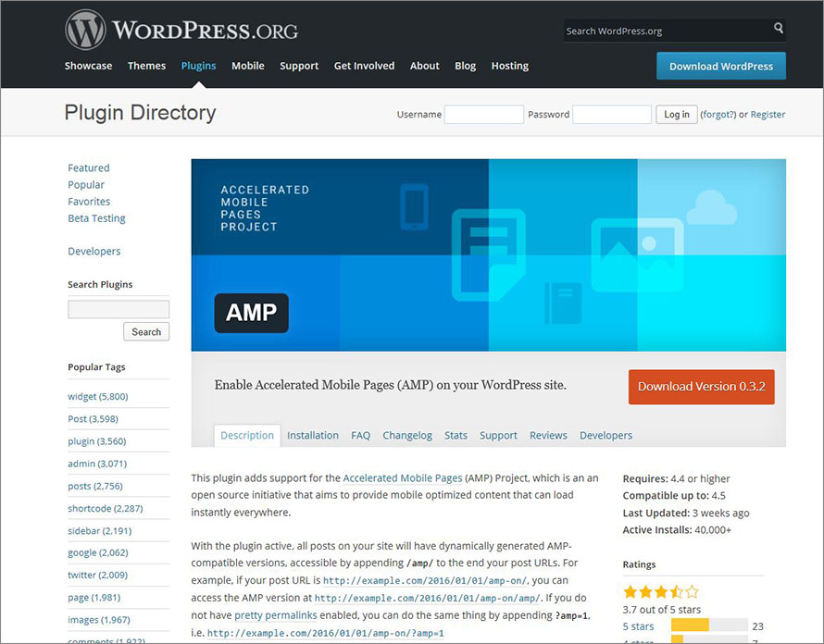
Task: Switch to the Changelog tab
Action: tap(407, 436)
